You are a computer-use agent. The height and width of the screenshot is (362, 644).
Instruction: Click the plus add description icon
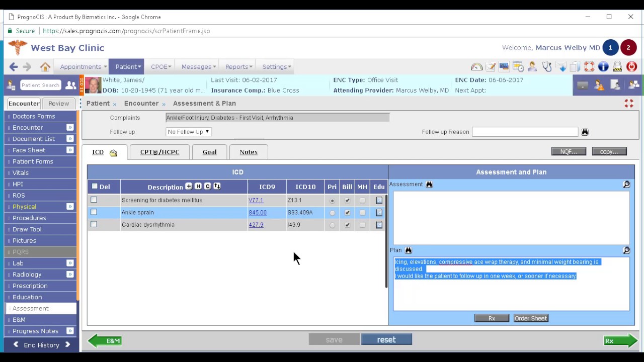click(x=189, y=187)
